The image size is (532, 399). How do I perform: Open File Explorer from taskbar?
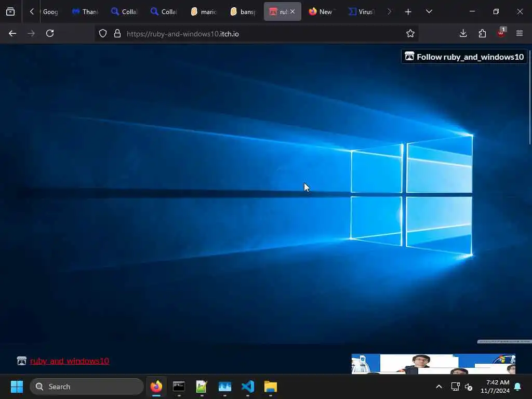270,387
